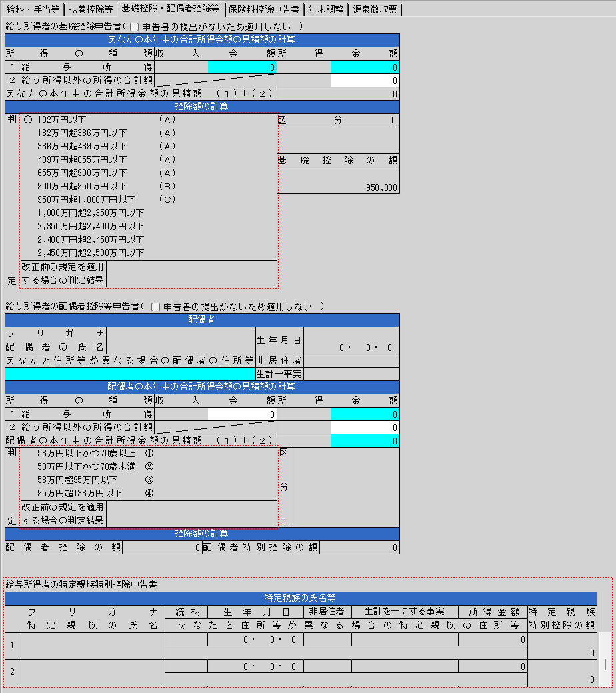Image resolution: width=616 pixels, height=693 pixels.
Task: Open the 給料・手当等 tab
Action: [x=33, y=9]
